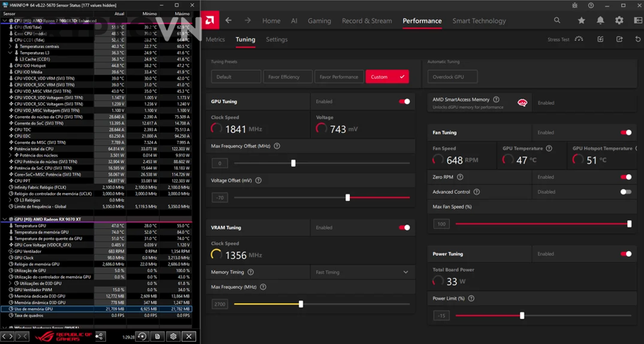Open the bug report icon
Viewport: 644px width, 344px height.
pyautogui.click(x=575, y=5)
